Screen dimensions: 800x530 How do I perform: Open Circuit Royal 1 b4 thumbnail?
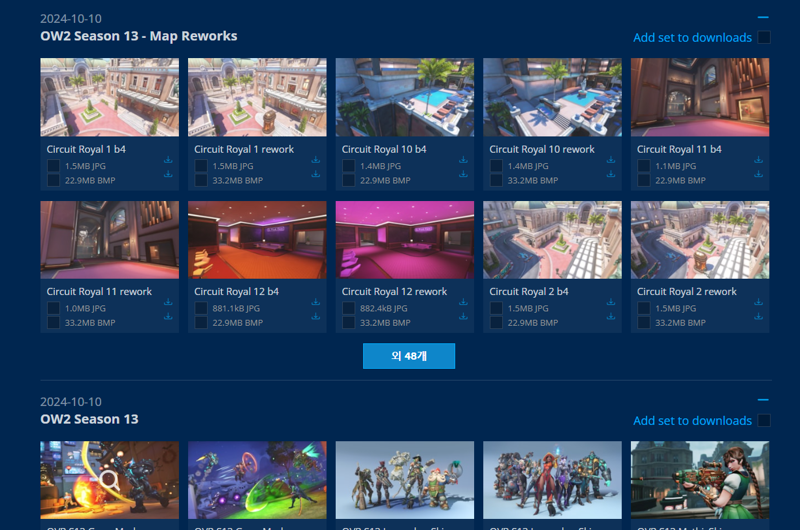110,97
